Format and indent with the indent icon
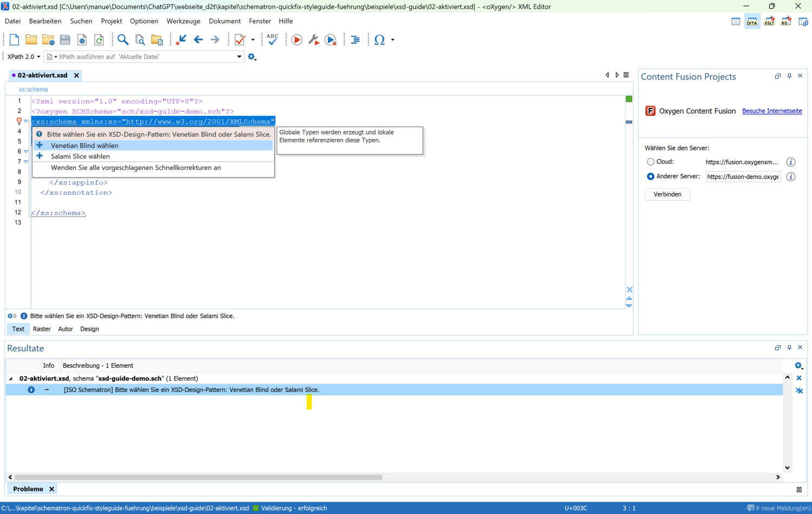Image resolution: width=812 pixels, height=514 pixels. point(355,40)
